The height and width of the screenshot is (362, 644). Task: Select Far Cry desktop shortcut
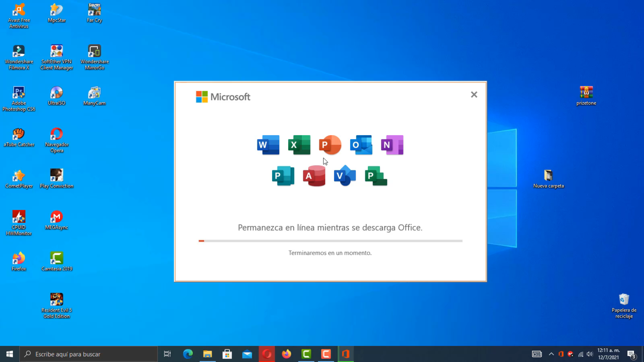pos(94,13)
